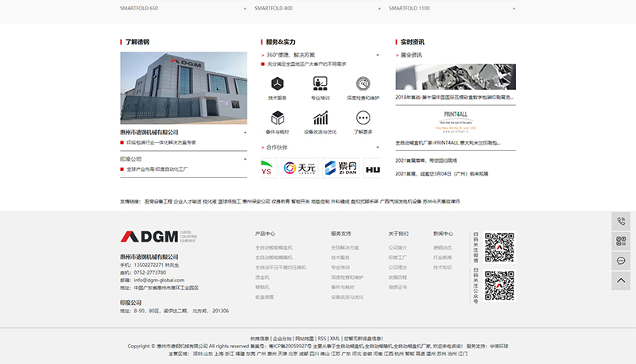Click the 全球产业布局-印度自动化工厂 text
This screenshot has width=636, height=364.
coord(157,169)
